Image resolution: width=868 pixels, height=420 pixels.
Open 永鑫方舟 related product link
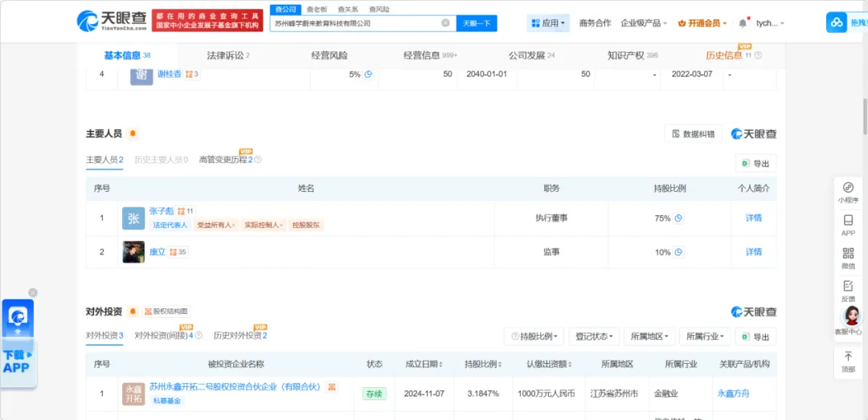[734, 393]
